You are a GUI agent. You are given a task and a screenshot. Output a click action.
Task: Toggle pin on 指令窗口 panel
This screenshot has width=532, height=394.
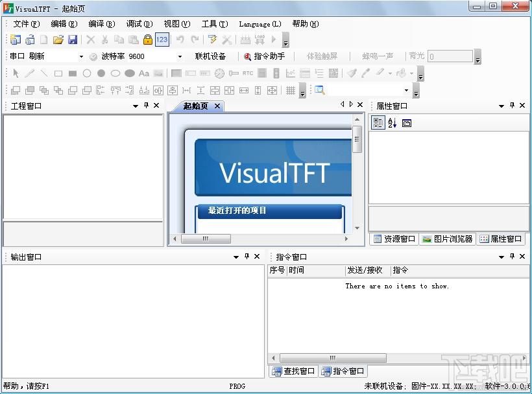pos(512,257)
